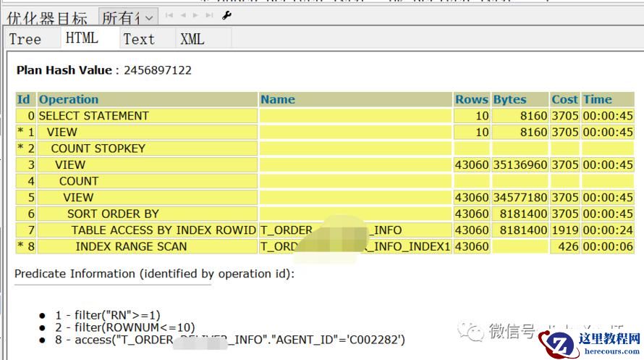
Task: Click the Predicate Information heading
Action: pos(154,274)
